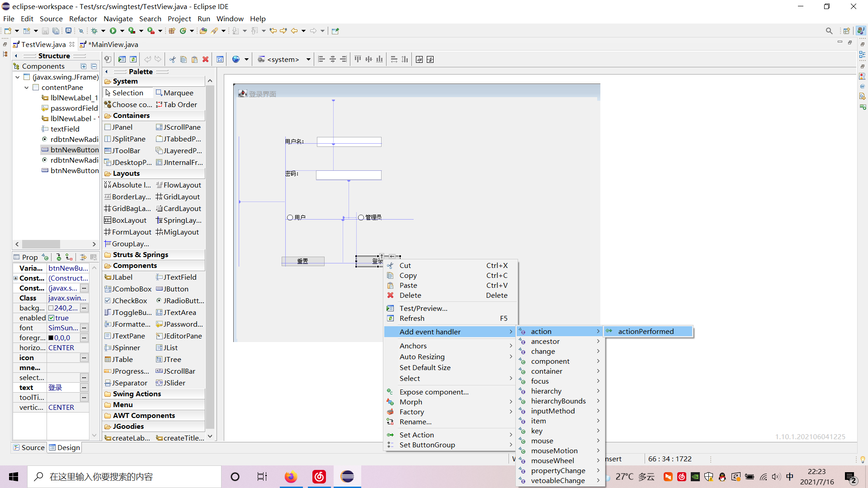Run the application with the green Run icon
The width and height of the screenshot is (868, 488).
113,30
